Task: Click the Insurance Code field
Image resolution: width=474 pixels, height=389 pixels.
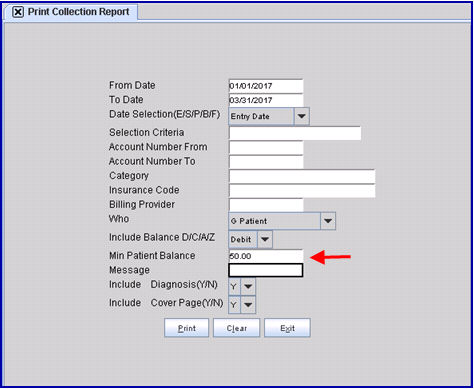Action: click(x=302, y=191)
